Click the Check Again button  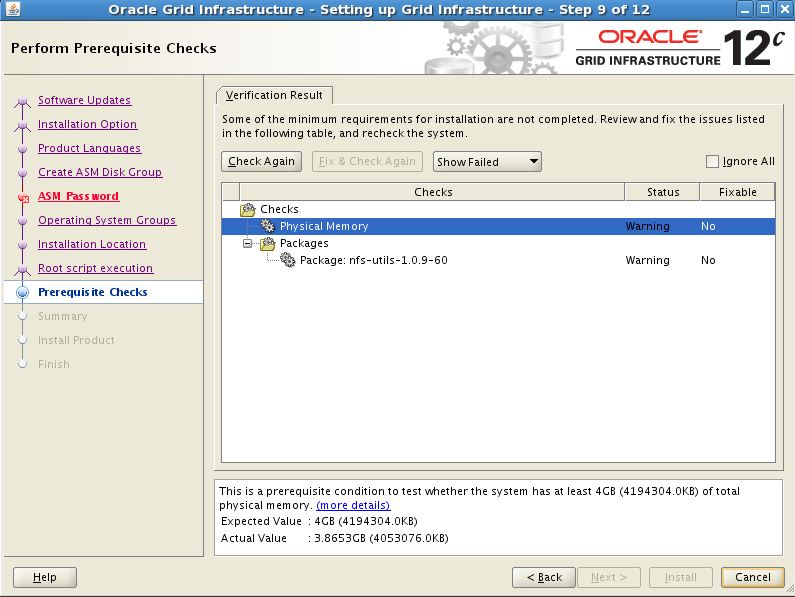pyautogui.click(x=262, y=161)
